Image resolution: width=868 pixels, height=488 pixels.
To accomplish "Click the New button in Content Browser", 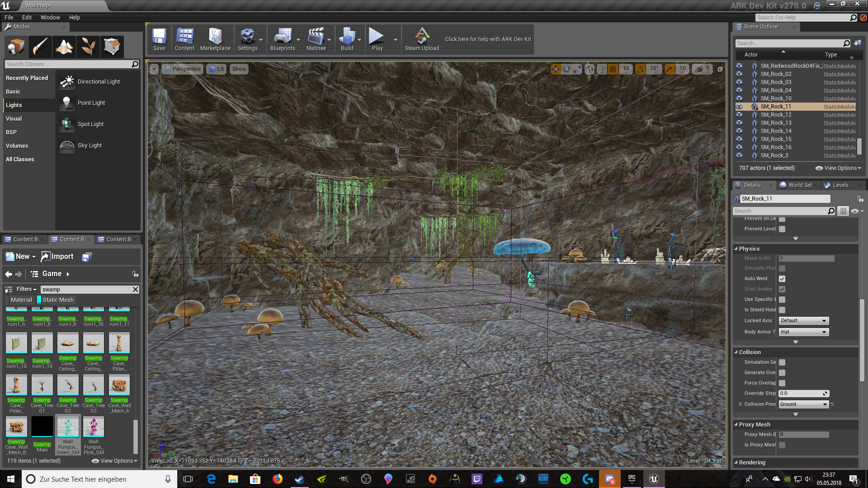I will (20, 257).
